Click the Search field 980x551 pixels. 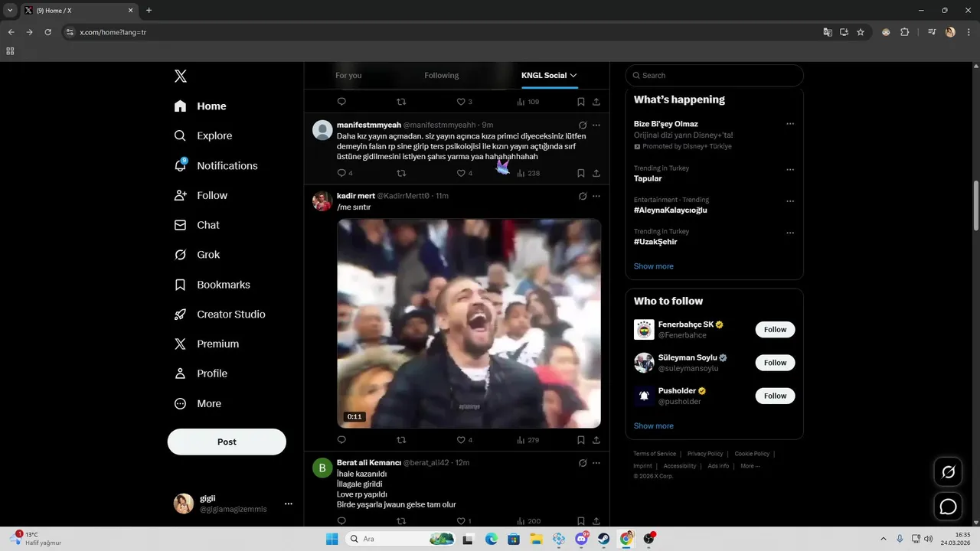coord(714,75)
